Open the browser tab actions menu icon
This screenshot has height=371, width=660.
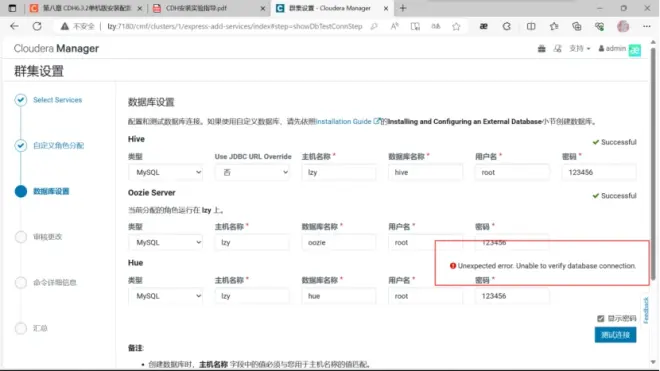tap(12, 8)
